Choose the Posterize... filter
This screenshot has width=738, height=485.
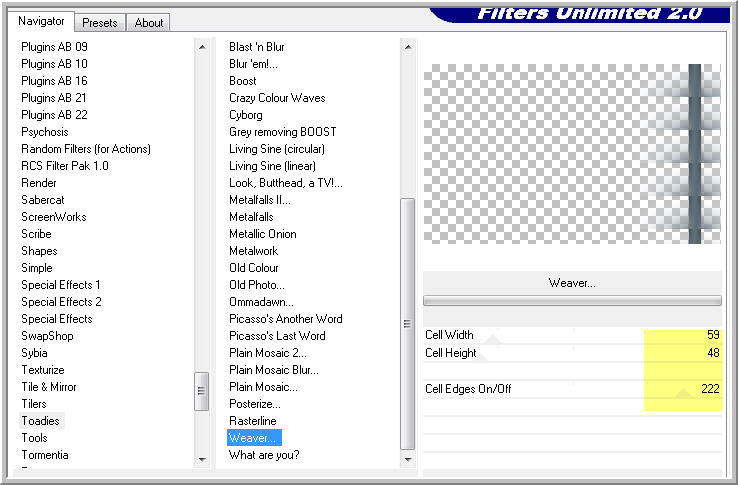(x=255, y=404)
